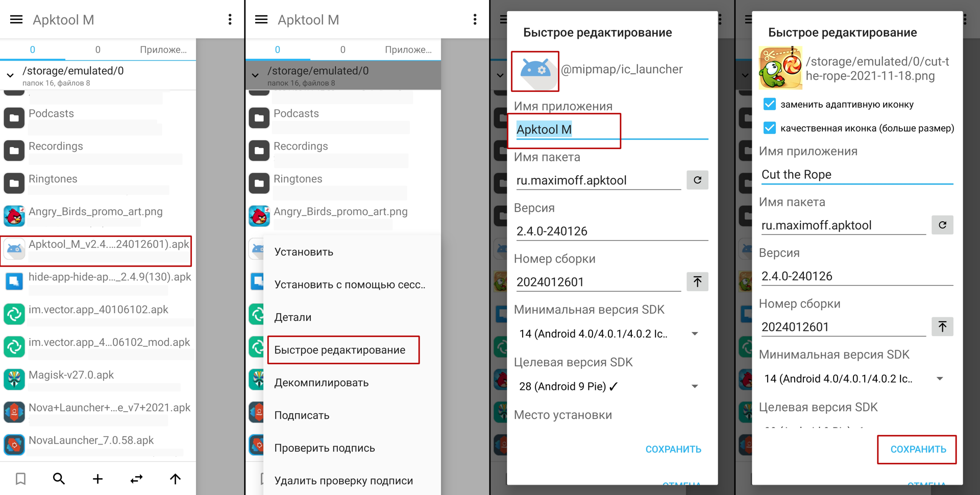Toggle the quality icon (larger size) checkbox
This screenshot has width=980, height=495.
(x=769, y=128)
